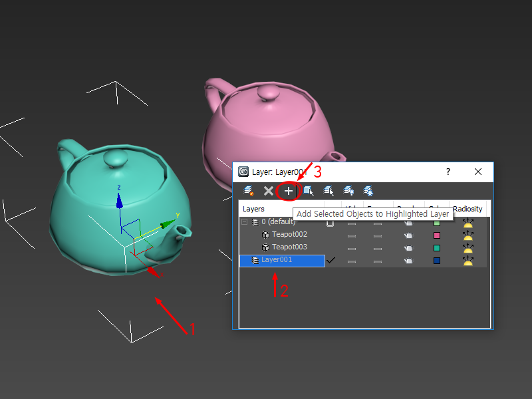Open dark blue color swatch for Layer001
532x399 pixels.
(437, 261)
